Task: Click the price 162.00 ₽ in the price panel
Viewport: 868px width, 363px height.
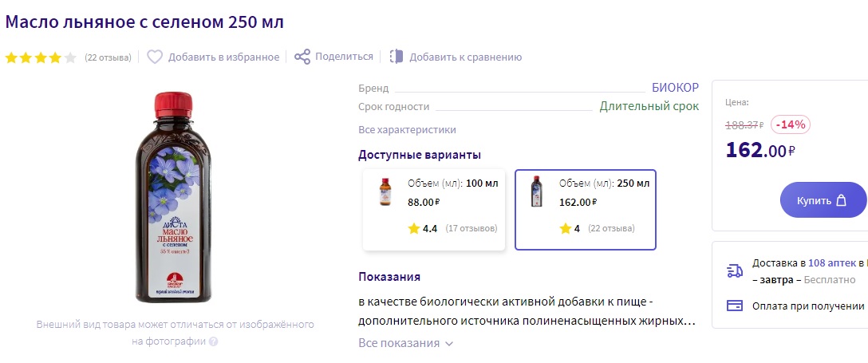Action: 760,150
